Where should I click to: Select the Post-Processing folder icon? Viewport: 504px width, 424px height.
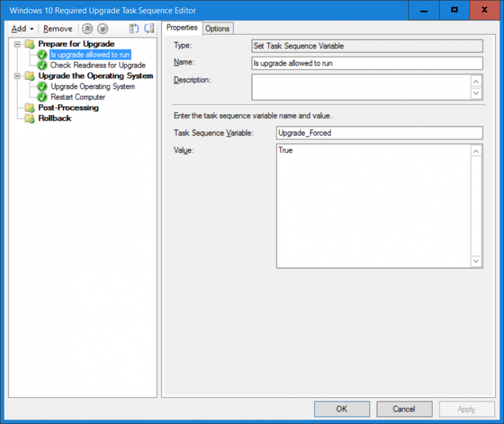[x=30, y=108]
